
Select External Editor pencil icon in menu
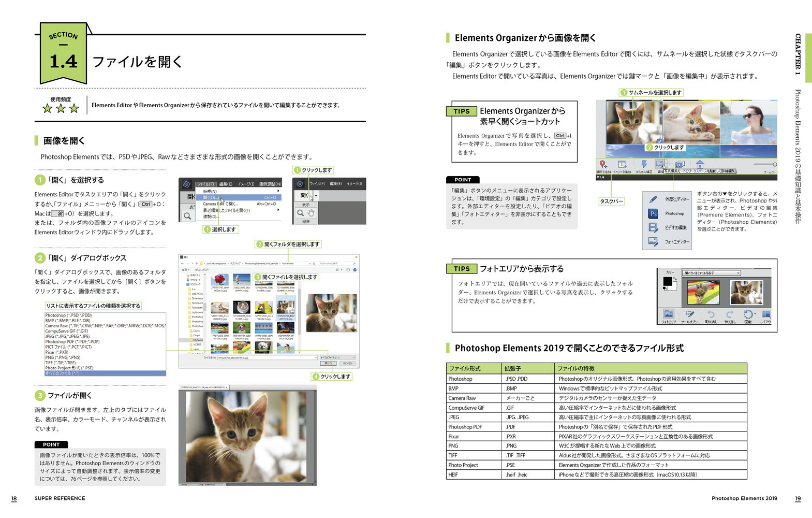click(x=653, y=199)
